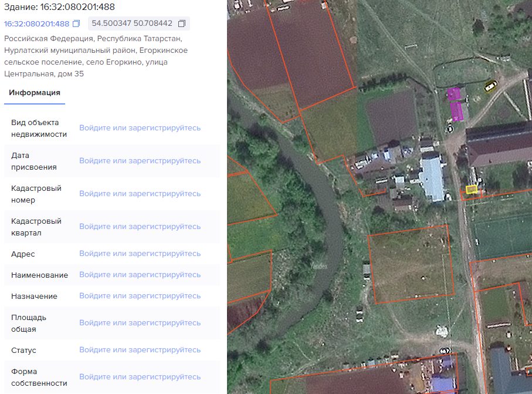Select the yellow highlighted building on map
Image resolution: width=532 pixels, height=394 pixels.
tap(471, 190)
